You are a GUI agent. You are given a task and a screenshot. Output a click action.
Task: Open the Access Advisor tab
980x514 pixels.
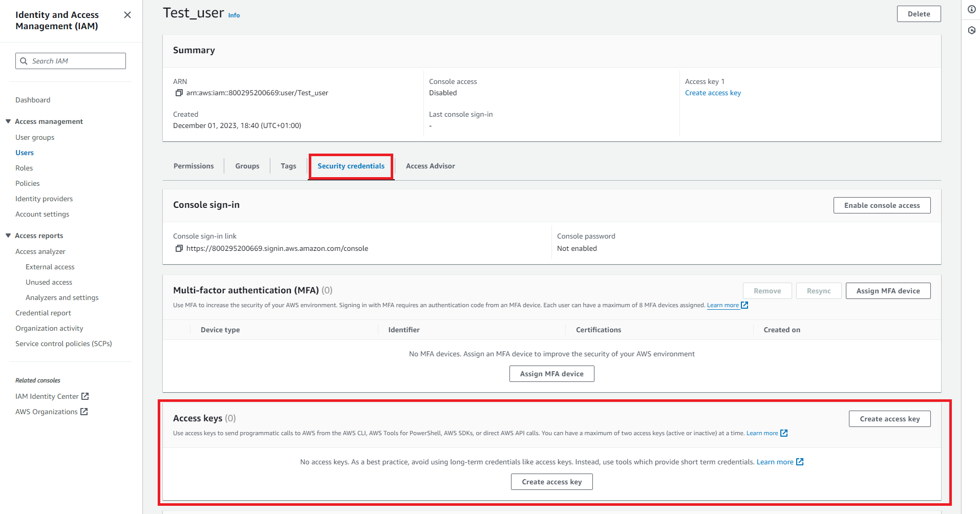point(430,166)
